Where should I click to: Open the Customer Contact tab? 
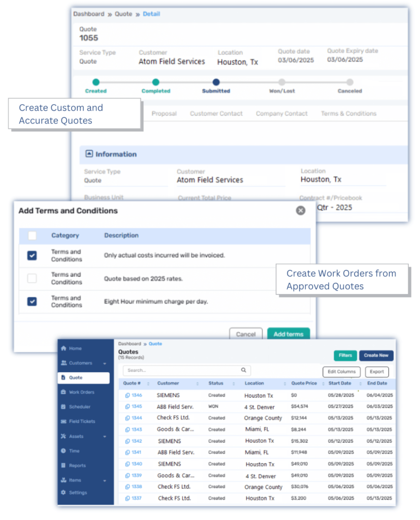tap(216, 114)
